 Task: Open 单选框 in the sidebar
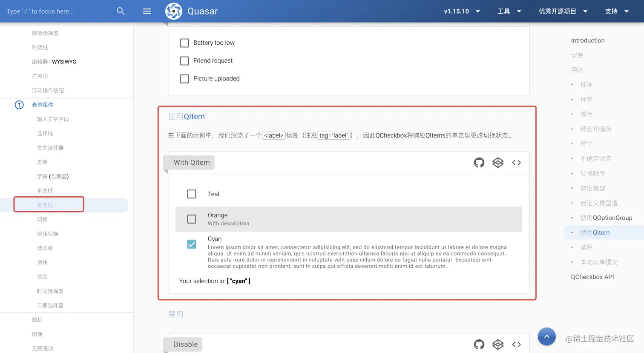pos(45,191)
